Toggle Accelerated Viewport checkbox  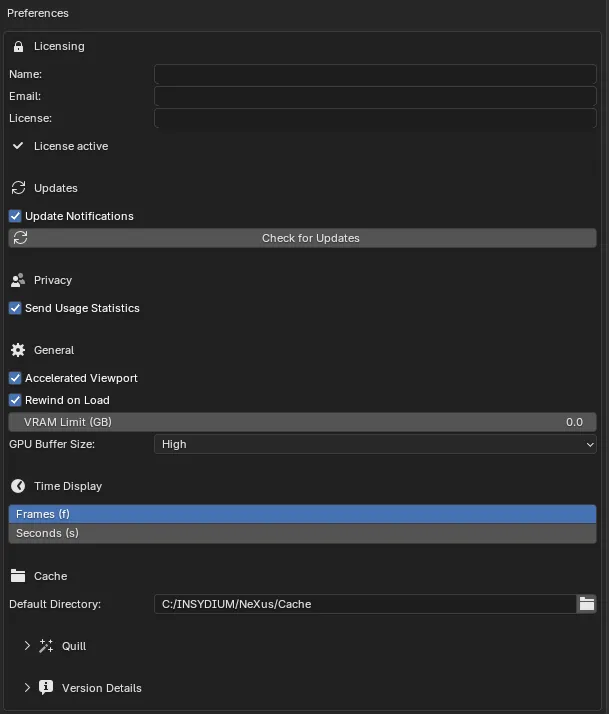coord(15,378)
